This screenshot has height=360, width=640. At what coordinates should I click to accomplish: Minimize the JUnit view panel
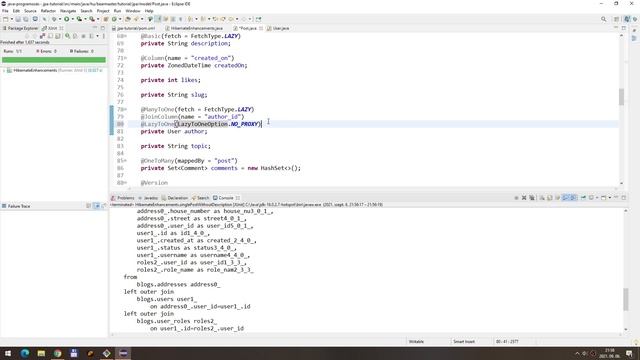pos(95,28)
